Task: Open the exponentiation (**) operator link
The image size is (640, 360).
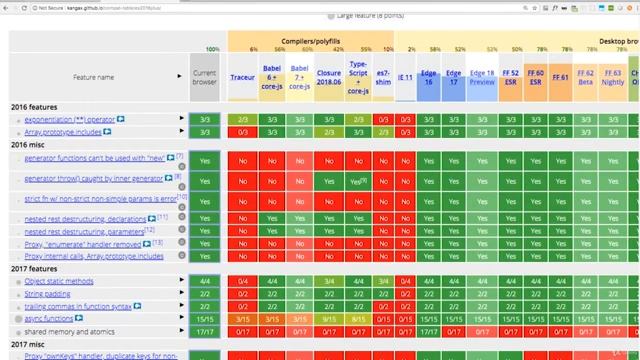Action: [69, 120]
